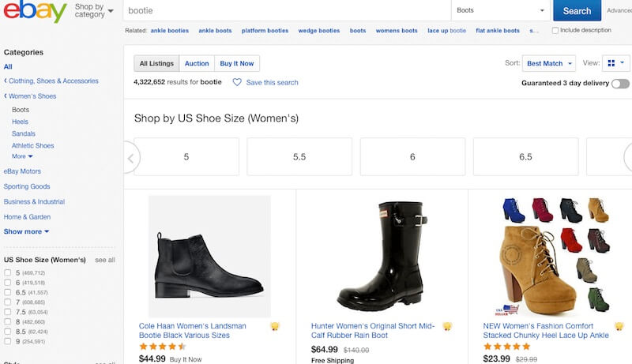This screenshot has width=632, height=364.
Task: Click the badge icon beside Cole Haan listing
Action: point(275,326)
